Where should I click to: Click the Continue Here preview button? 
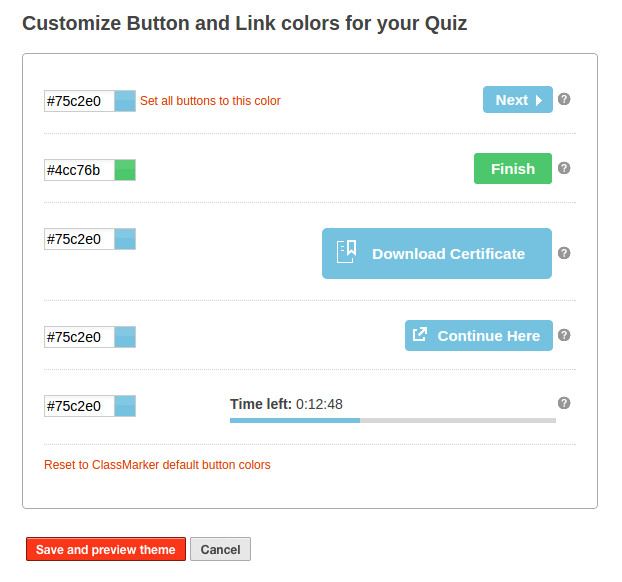[x=478, y=336]
